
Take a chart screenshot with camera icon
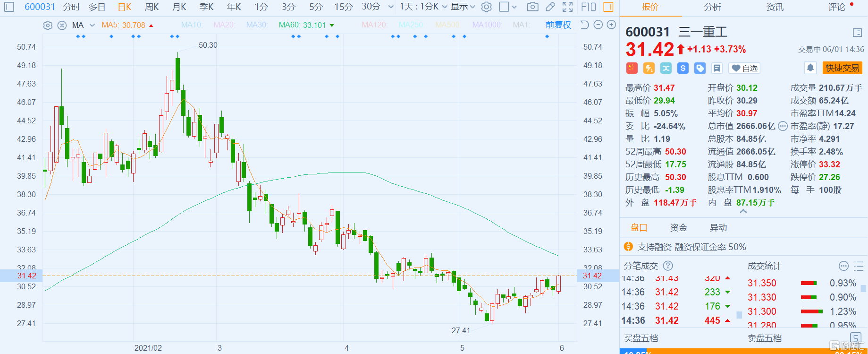(532, 7)
